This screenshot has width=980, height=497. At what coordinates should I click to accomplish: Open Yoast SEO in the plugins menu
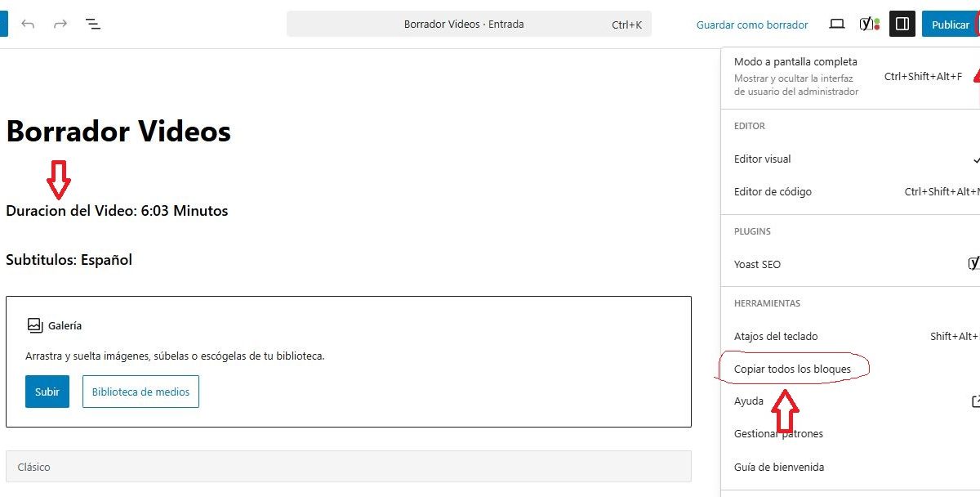[757, 265]
